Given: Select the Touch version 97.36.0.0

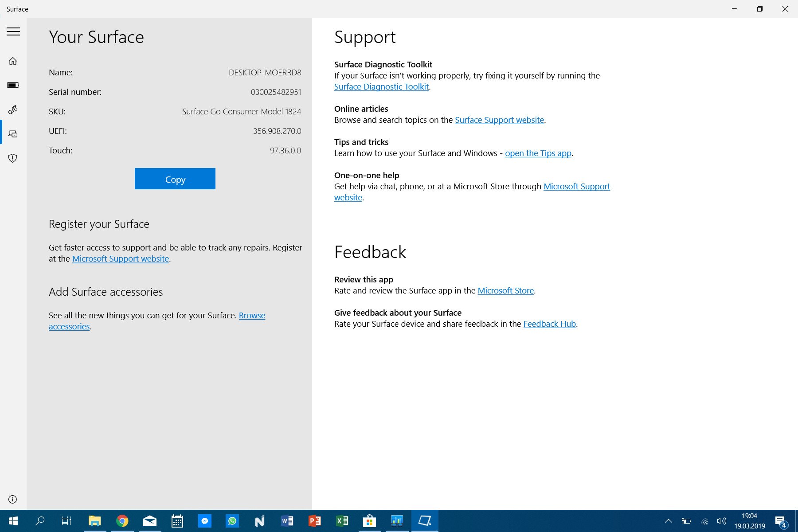Looking at the screenshot, I should (x=286, y=151).
